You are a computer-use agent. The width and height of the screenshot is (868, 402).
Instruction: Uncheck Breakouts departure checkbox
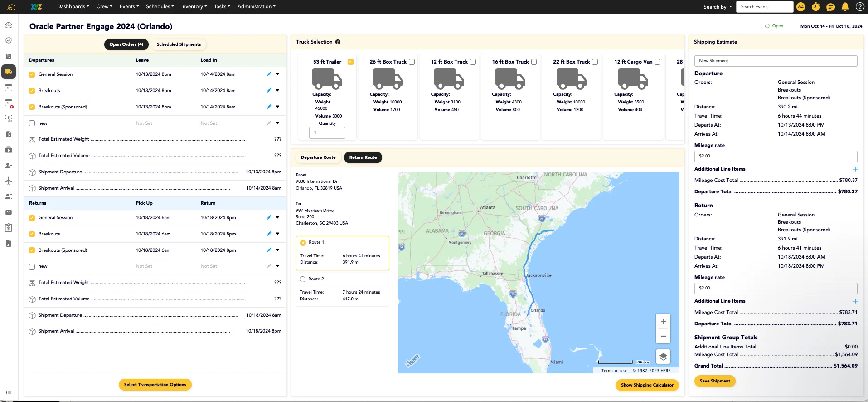click(32, 91)
